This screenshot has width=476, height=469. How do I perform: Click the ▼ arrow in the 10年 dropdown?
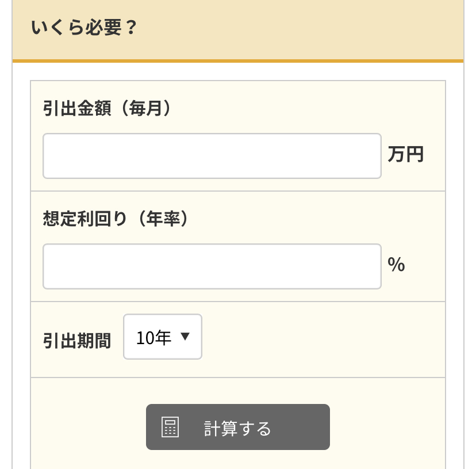[x=185, y=336]
